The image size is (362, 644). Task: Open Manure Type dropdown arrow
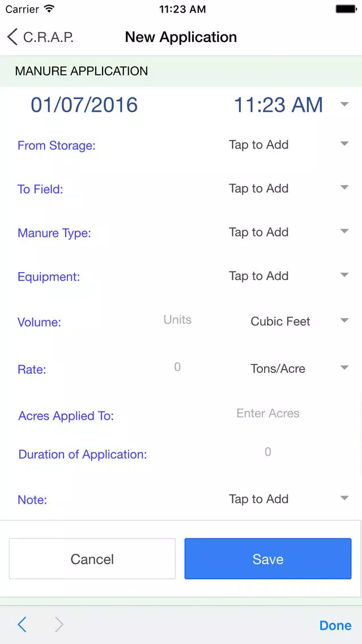[344, 231]
